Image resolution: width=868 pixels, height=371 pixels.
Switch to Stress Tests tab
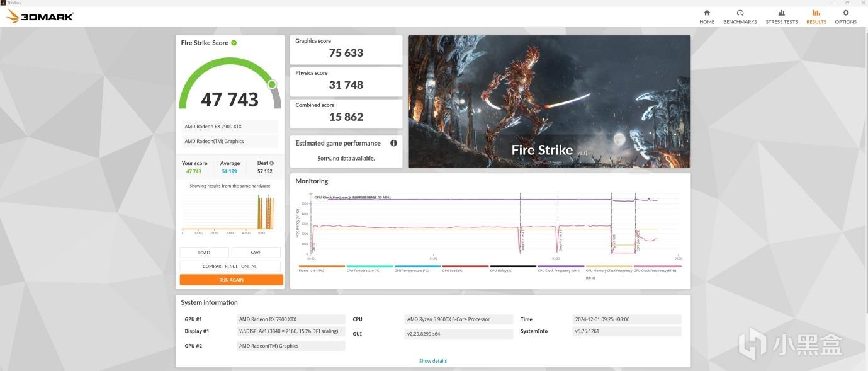tap(781, 16)
